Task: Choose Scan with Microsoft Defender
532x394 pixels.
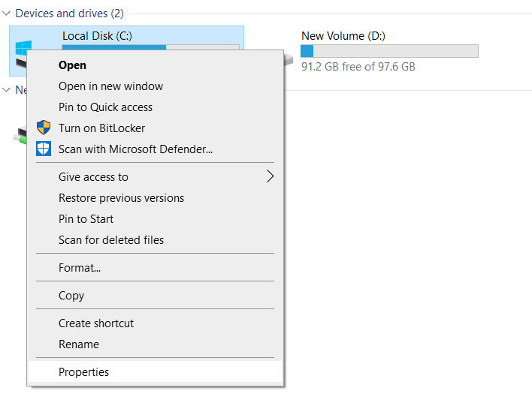Action: click(x=155, y=149)
